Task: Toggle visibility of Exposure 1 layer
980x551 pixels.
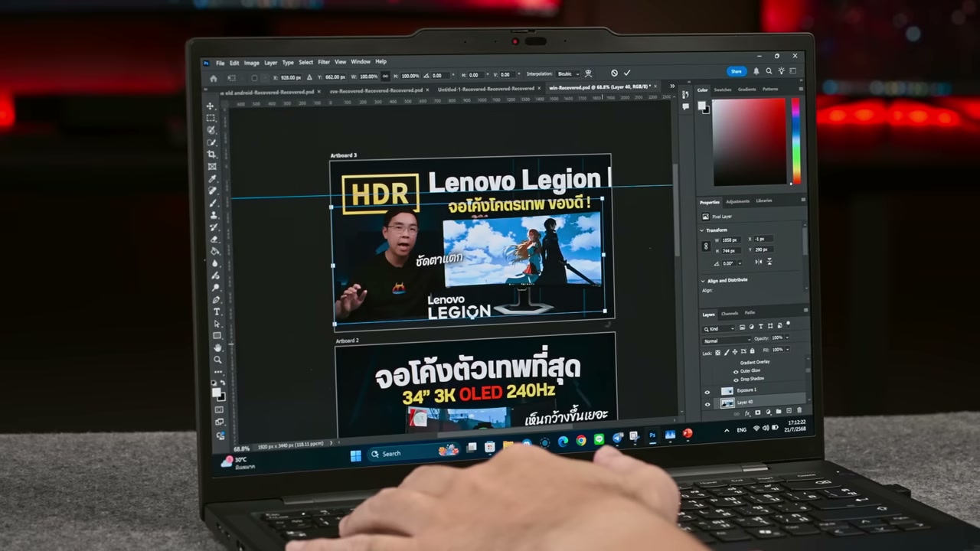Action: click(707, 391)
